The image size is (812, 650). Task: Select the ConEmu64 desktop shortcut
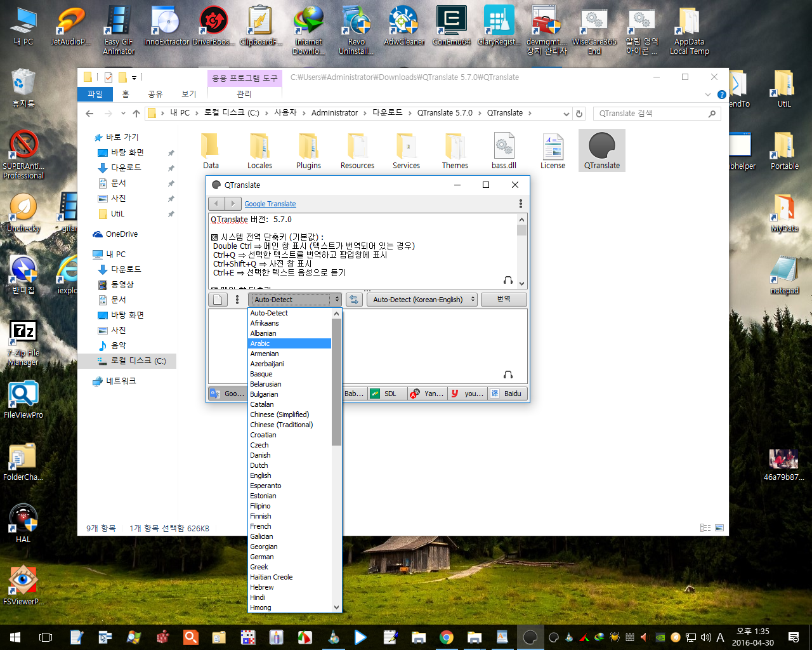pos(452,26)
